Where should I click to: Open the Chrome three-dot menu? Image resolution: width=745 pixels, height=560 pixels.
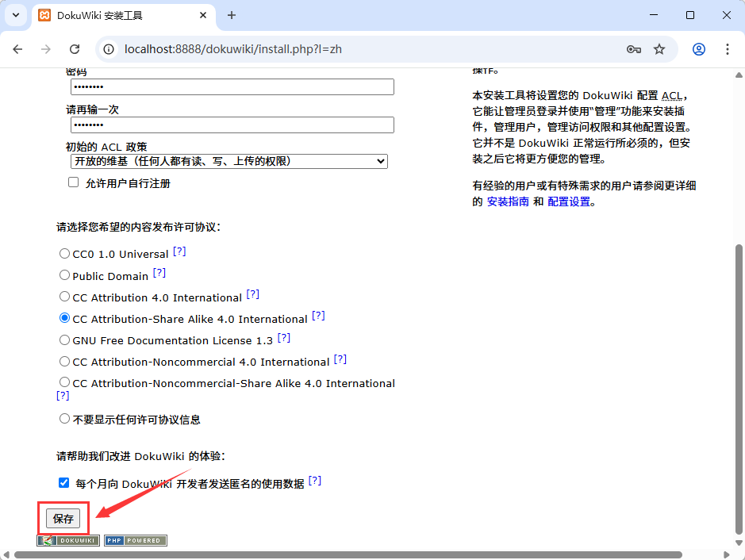727,49
